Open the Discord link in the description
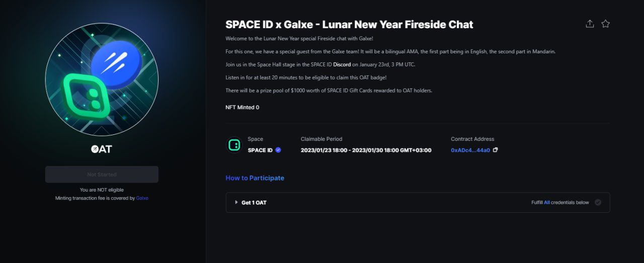The height and width of the screenshot is (263, 644). click(342, 64)
